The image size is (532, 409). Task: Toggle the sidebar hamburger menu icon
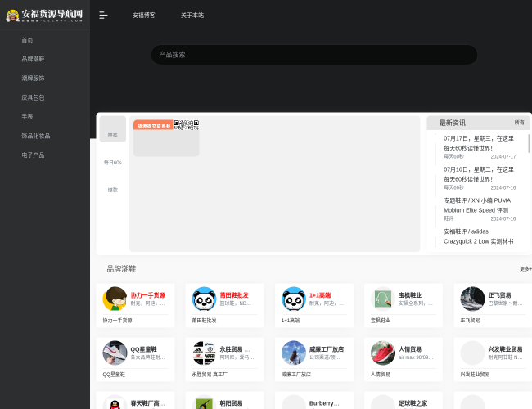103,15
